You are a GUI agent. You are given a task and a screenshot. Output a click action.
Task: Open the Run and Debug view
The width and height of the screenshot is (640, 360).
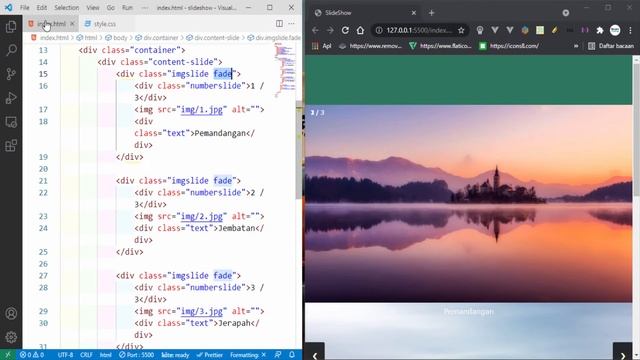pyautogui.click(x=11, y=98)
